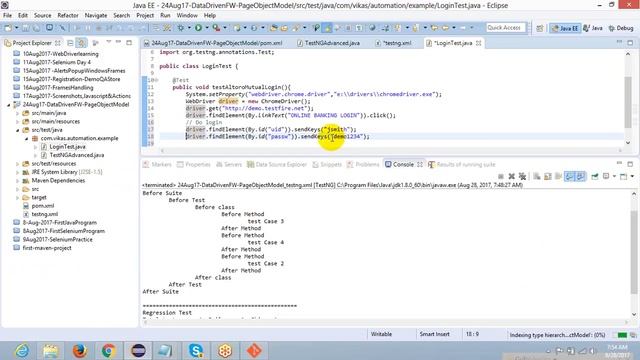Switch to testng.xml editor tab
The width and height of the screenshot is (640, 360).
click(x=393, y=43)
